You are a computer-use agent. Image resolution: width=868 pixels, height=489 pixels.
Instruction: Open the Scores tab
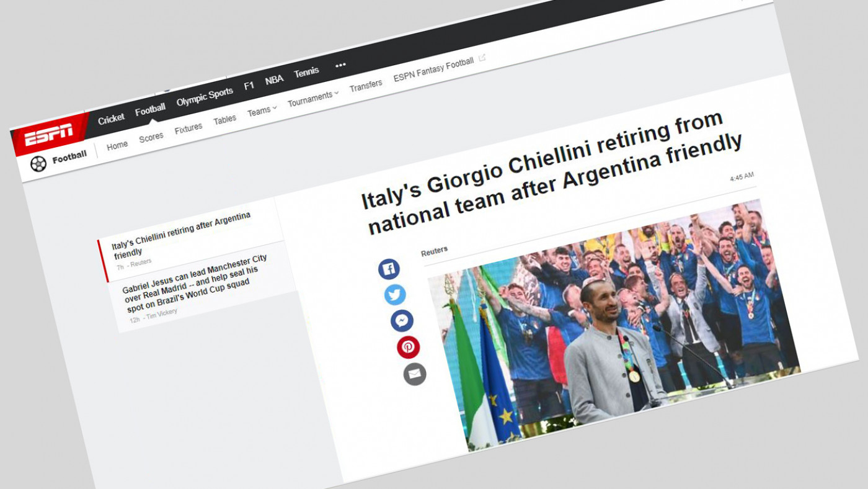(151, 137)
